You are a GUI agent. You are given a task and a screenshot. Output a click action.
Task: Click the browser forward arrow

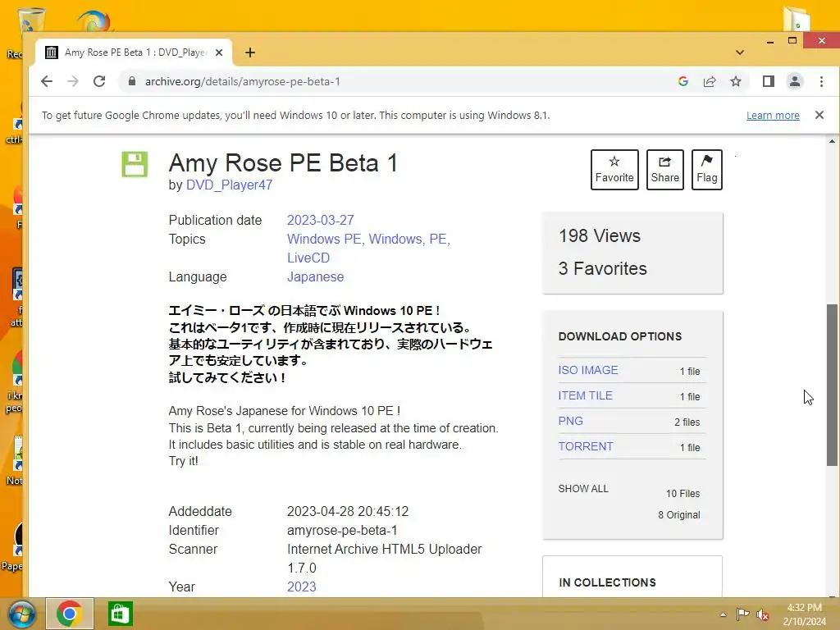coord(73,81)
